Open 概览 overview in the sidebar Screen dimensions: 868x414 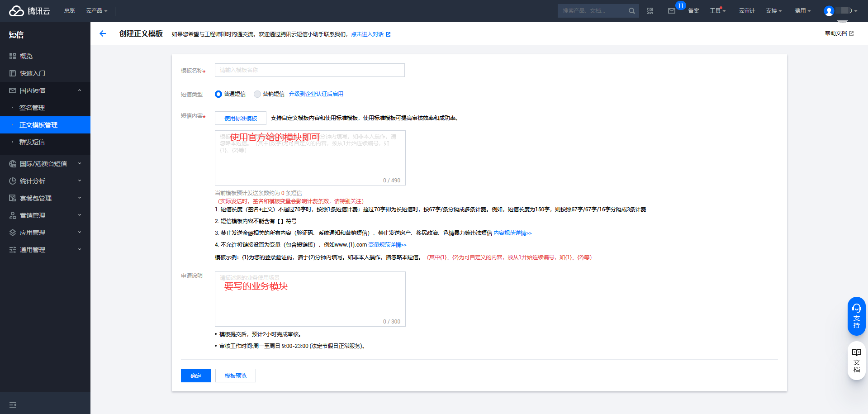(x=25, y=56)
